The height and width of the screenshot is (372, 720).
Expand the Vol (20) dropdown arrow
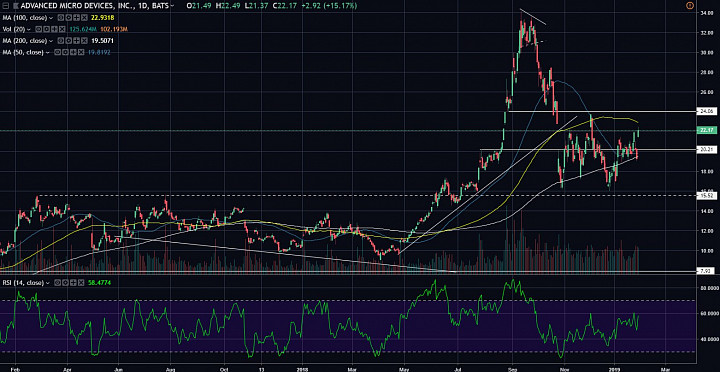pyautogui.click(x=28, y=29)
